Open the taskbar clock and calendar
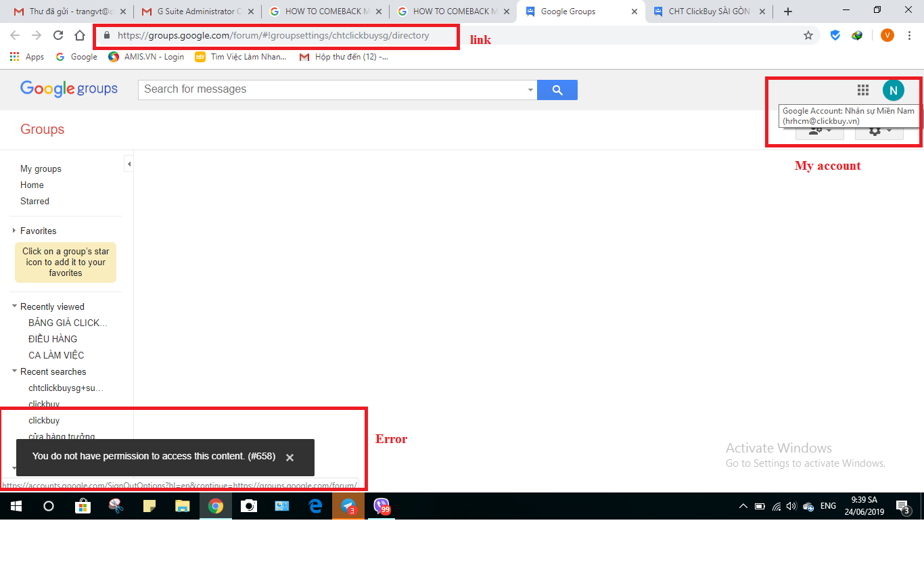The height and width of the screenshot is (575, 924). [x=864, y=506]
